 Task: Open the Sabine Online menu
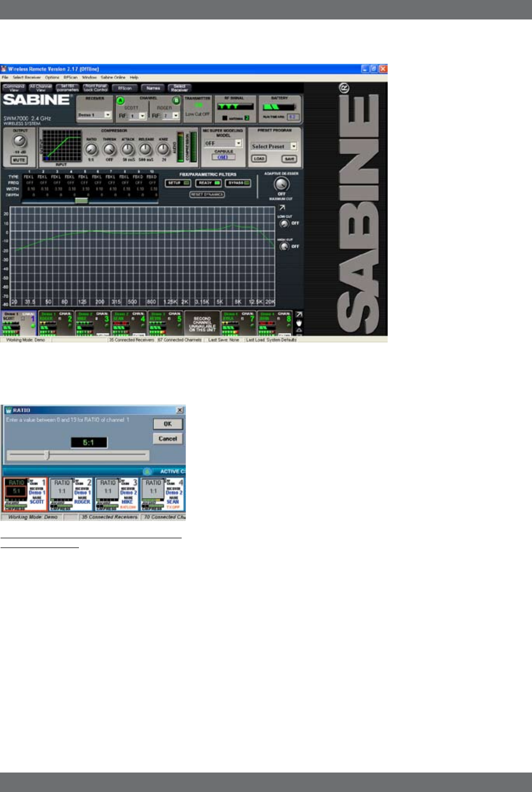[113, 77]
